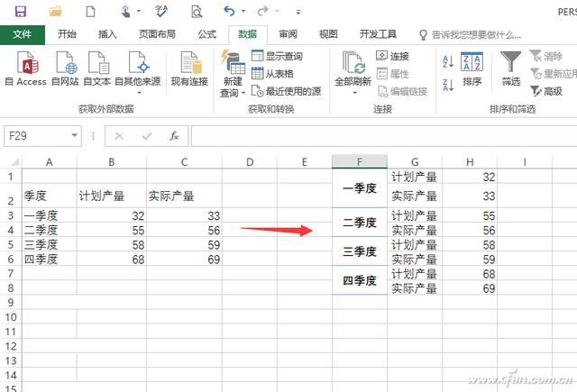Click merged cell 四季度 in column F

pos(360,280)
